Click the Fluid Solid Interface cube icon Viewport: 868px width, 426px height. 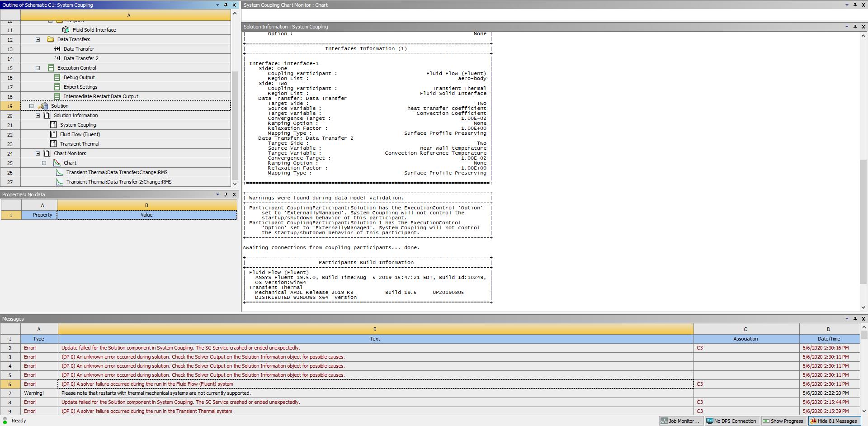(66, 30)
